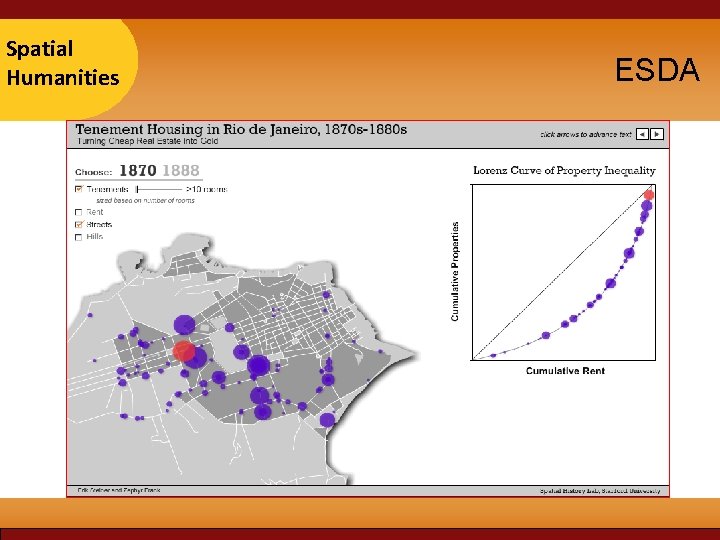
Task: Click 'Tenement Housing in Rio de Janeiro' title
Action: (241, 129)
